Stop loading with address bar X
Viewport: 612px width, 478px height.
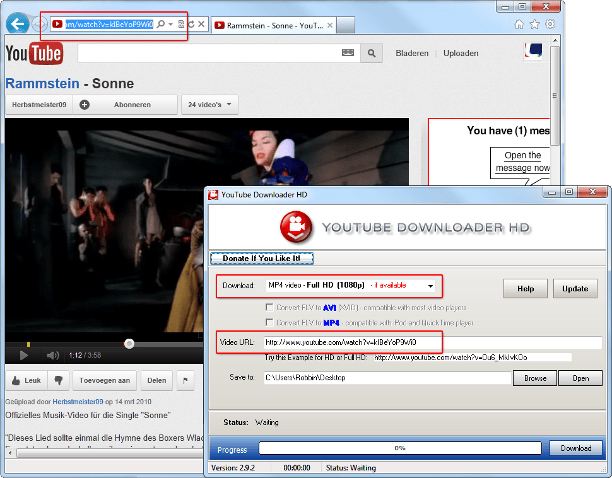point(201,24)
